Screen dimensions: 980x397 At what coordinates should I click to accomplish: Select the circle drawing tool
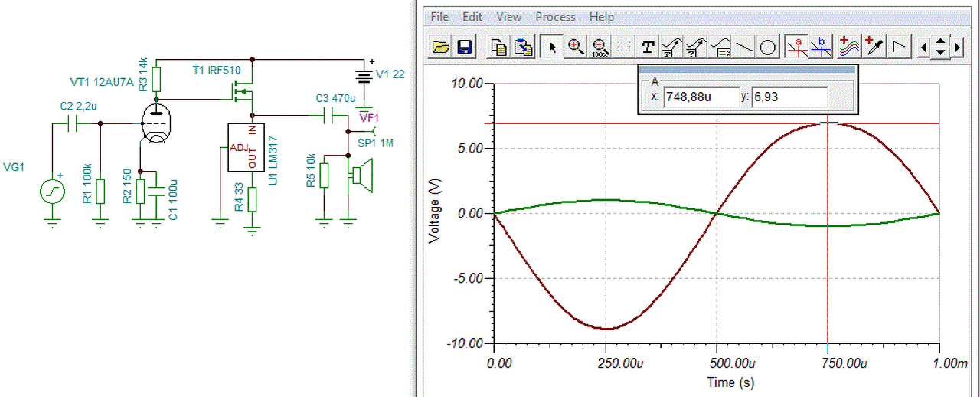click(769, 48)
